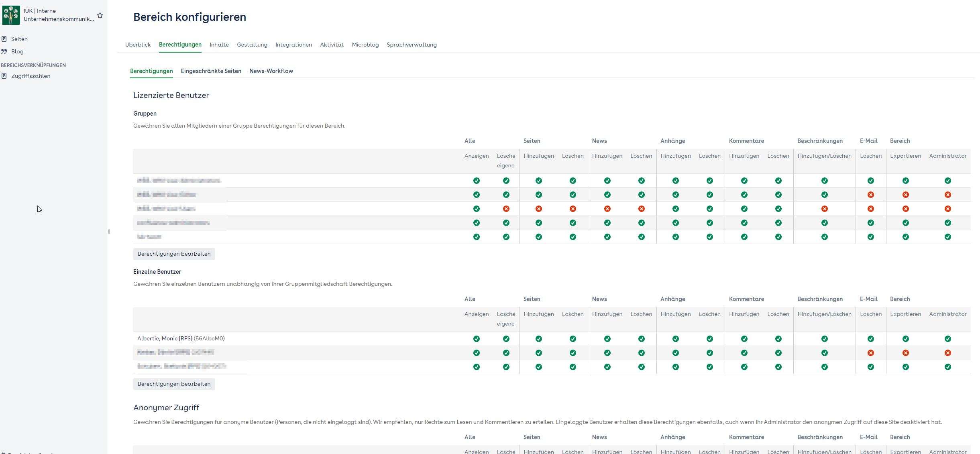Open Seiten in the sidebar
This screenshot has height=454, width=980.
(x=19, y=39)
